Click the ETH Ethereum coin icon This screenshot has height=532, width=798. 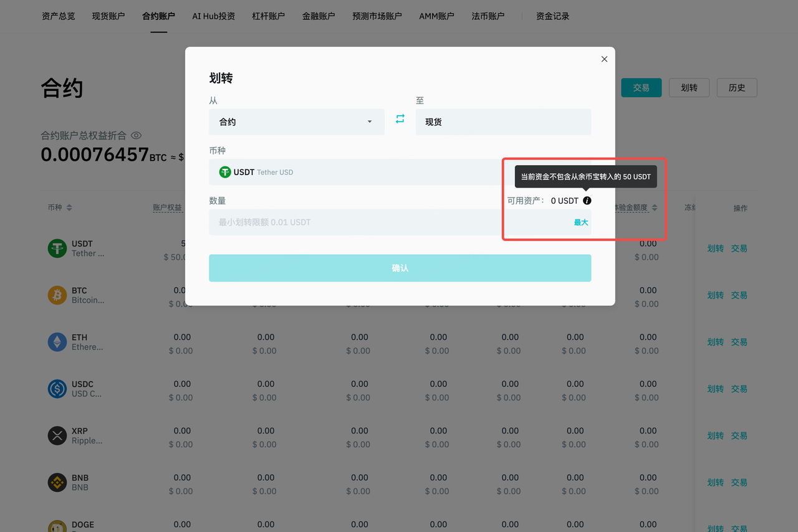click(x=57, y=342)
